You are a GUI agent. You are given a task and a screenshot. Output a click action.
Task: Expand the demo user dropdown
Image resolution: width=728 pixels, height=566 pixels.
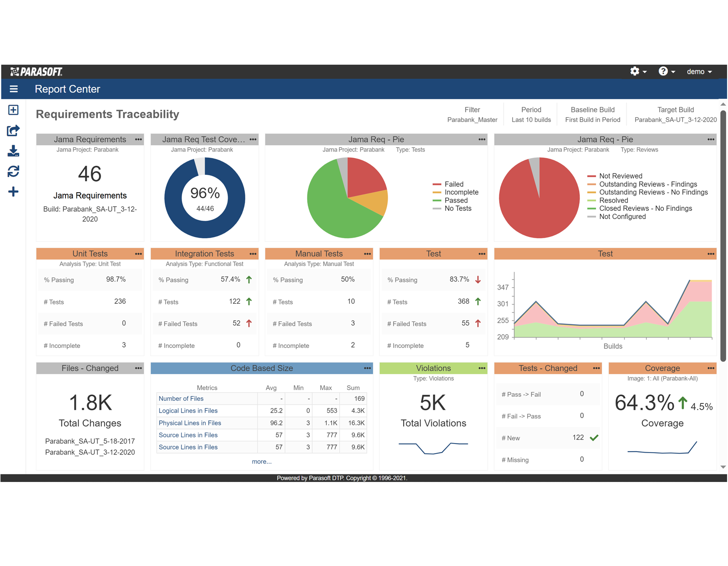(699, 71)
